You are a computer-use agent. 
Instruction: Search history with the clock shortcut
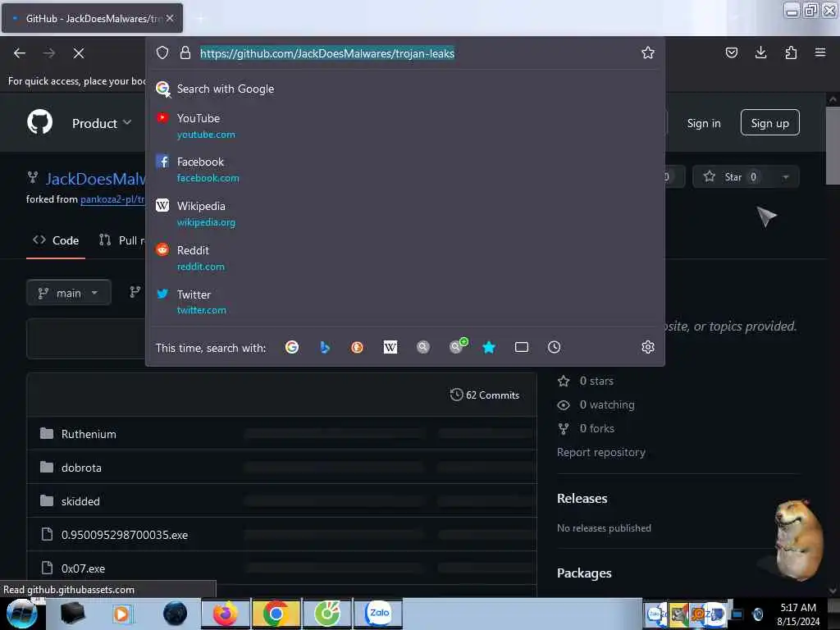tap(554, 347)
